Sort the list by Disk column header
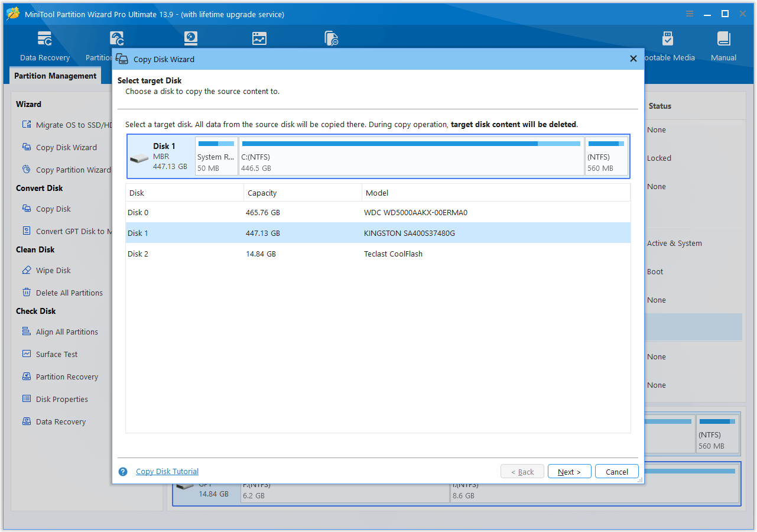Screen dimensions: 757x532 coord(184,193)
